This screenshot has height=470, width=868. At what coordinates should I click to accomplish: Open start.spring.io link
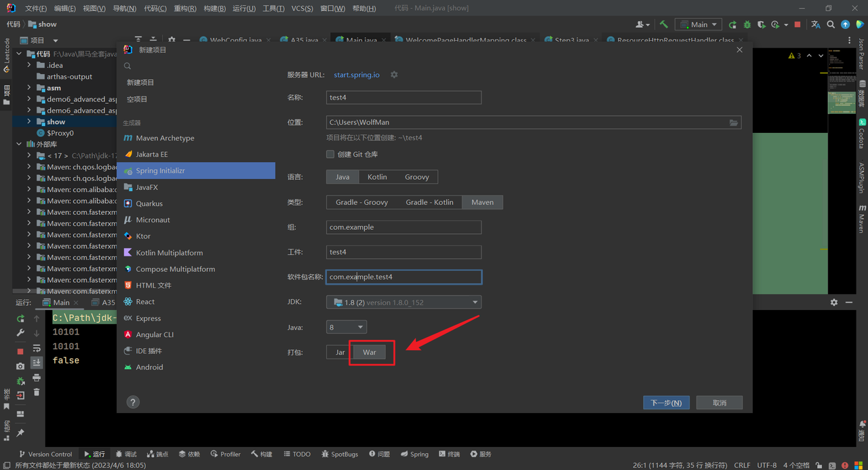coord(357,75)
